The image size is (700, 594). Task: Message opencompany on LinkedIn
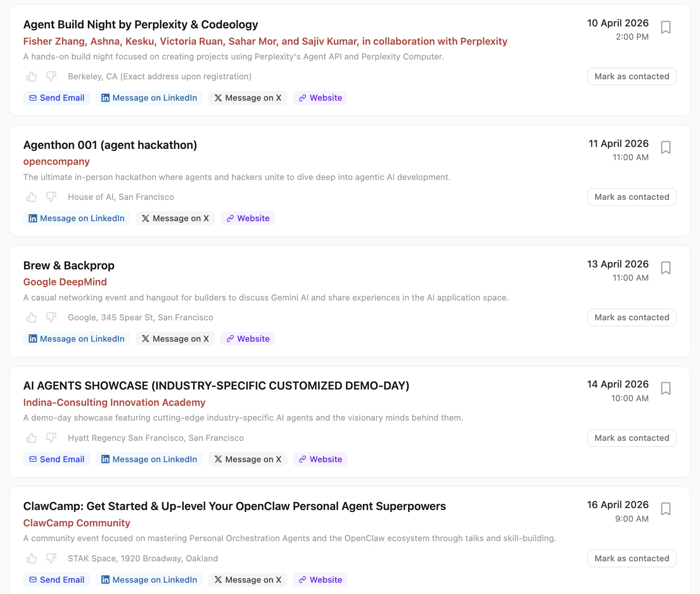[x=77, y=218]
